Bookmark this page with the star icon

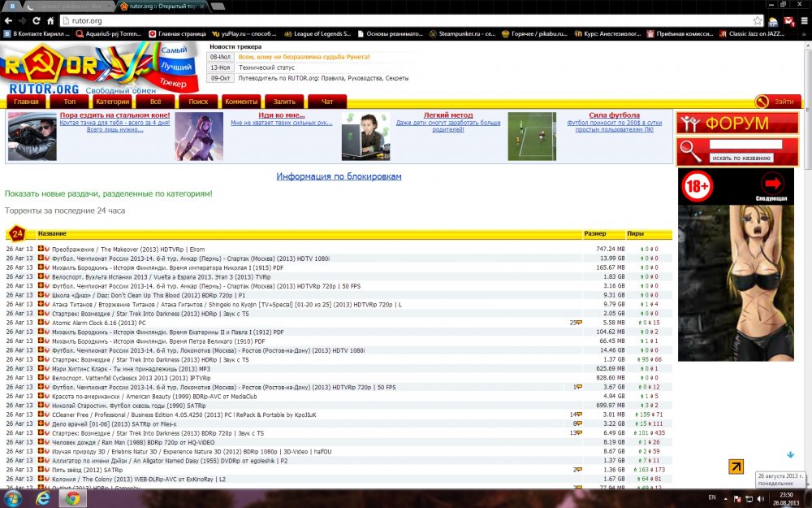pyautogui.click(x=758, y=21)
